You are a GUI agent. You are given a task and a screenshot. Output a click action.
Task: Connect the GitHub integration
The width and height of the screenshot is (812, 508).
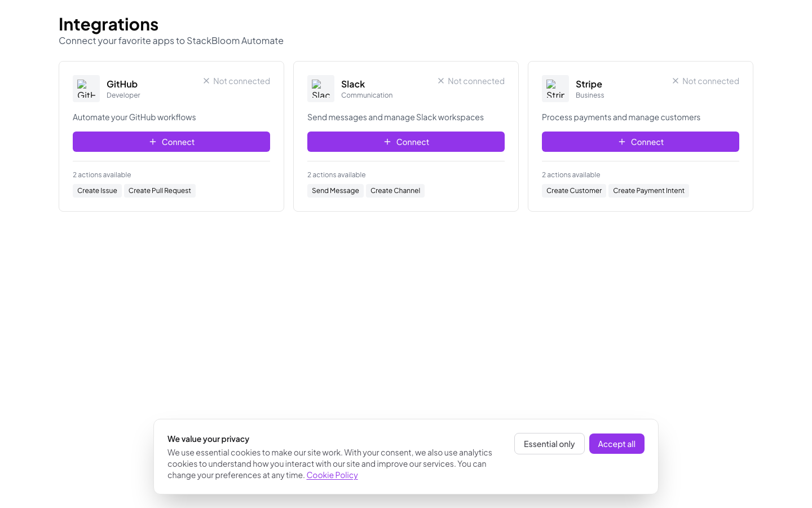[171, 142]
